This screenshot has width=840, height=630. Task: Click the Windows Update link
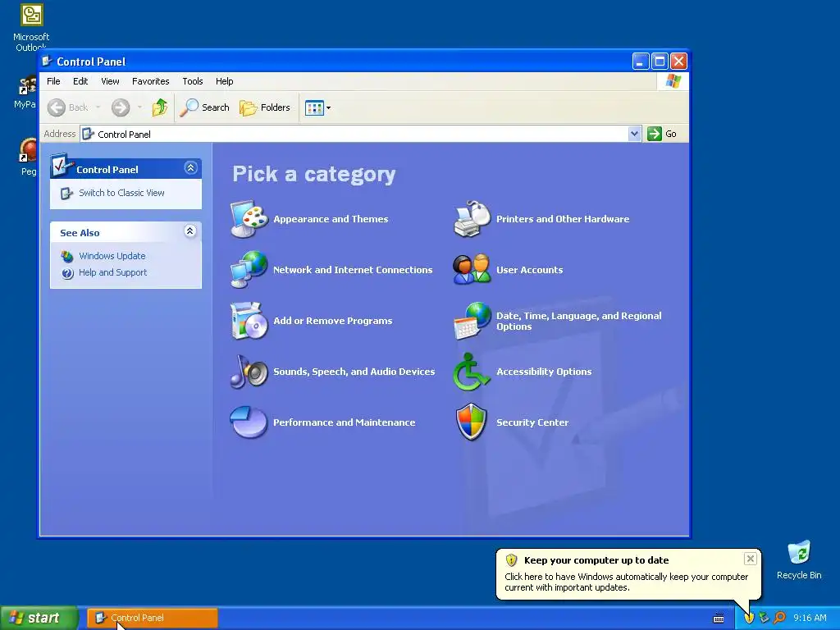pos(112,256)
